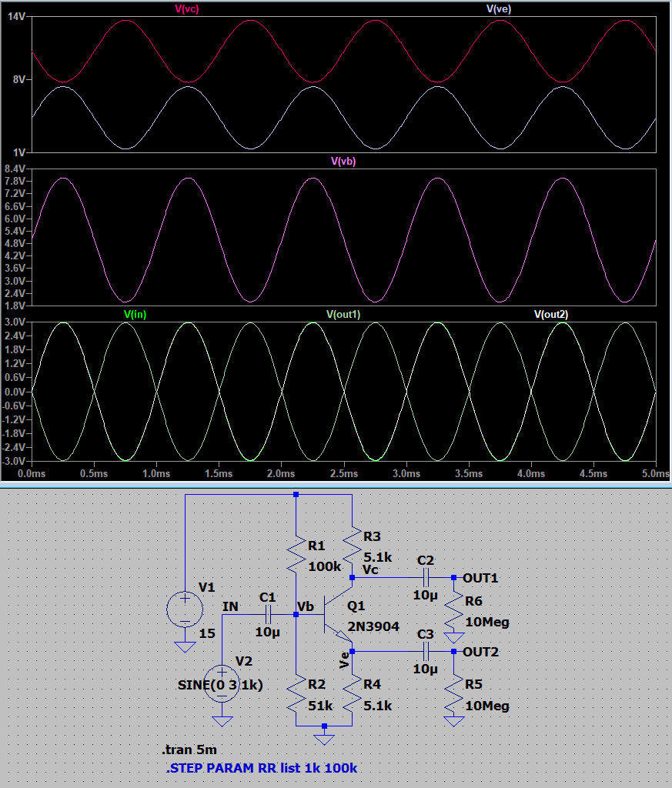This screenshot has height=788, width=672.
Task: Click the V(out2) trace label
Action: (x=551, y=314)
